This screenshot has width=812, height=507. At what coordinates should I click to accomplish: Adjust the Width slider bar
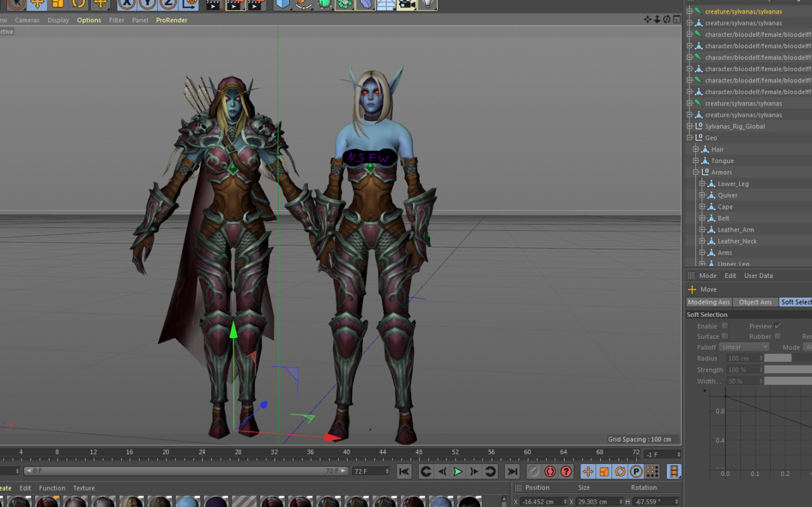pyautogui.click(x=788, y=381)
